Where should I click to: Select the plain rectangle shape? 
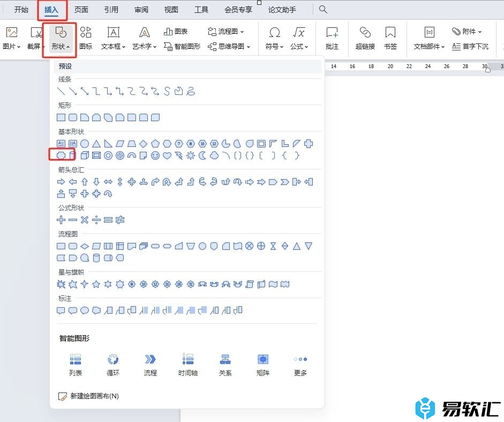[61, 117]
